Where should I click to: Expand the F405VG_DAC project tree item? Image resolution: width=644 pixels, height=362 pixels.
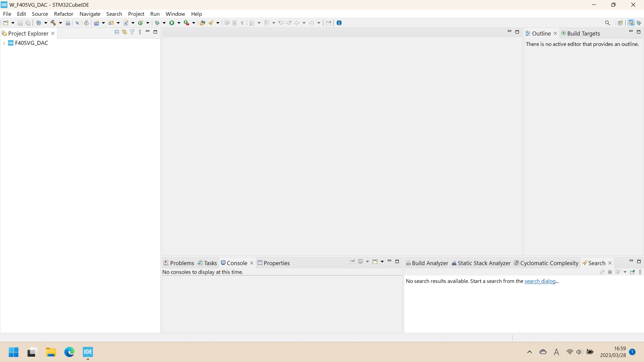click(4, 43)
